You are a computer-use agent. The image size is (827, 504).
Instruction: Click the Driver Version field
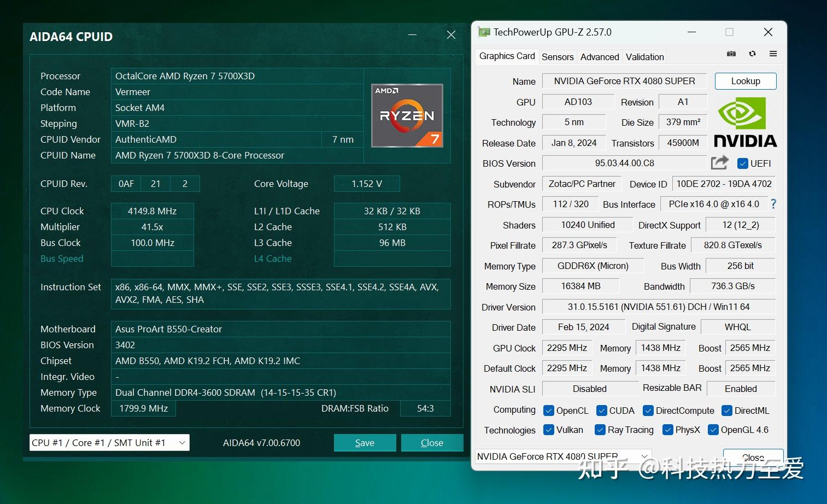coord(659,307)
